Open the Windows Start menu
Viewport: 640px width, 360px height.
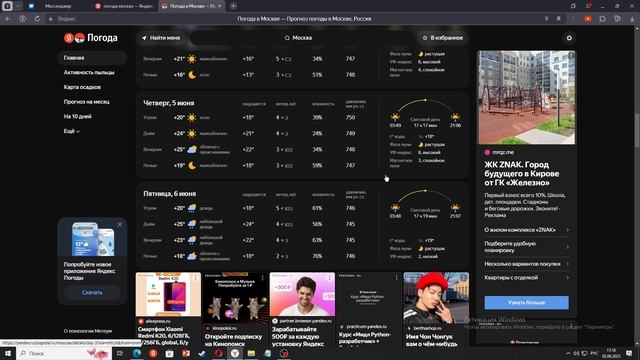click(8, 353)
